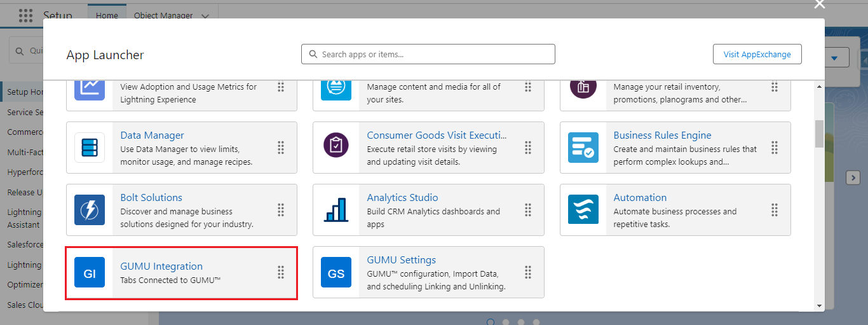
Task: Click the Bolt Solutions lightning icon
Action: click(90, 211)
